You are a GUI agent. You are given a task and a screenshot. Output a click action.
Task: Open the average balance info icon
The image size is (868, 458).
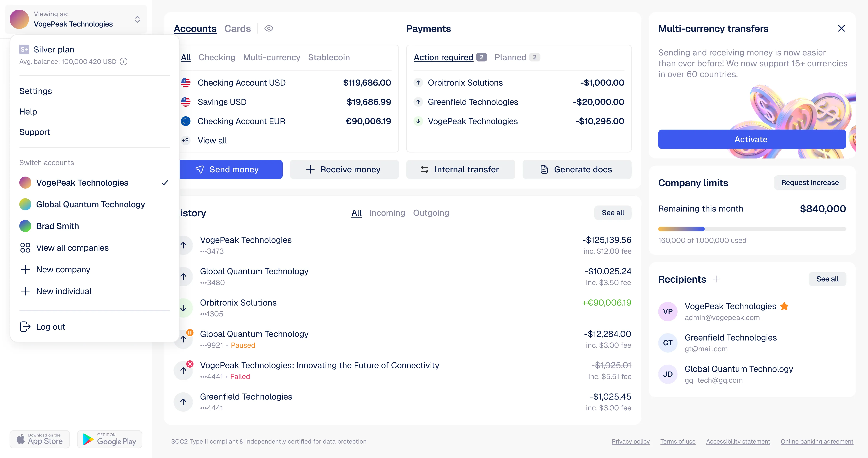point(124,62)
